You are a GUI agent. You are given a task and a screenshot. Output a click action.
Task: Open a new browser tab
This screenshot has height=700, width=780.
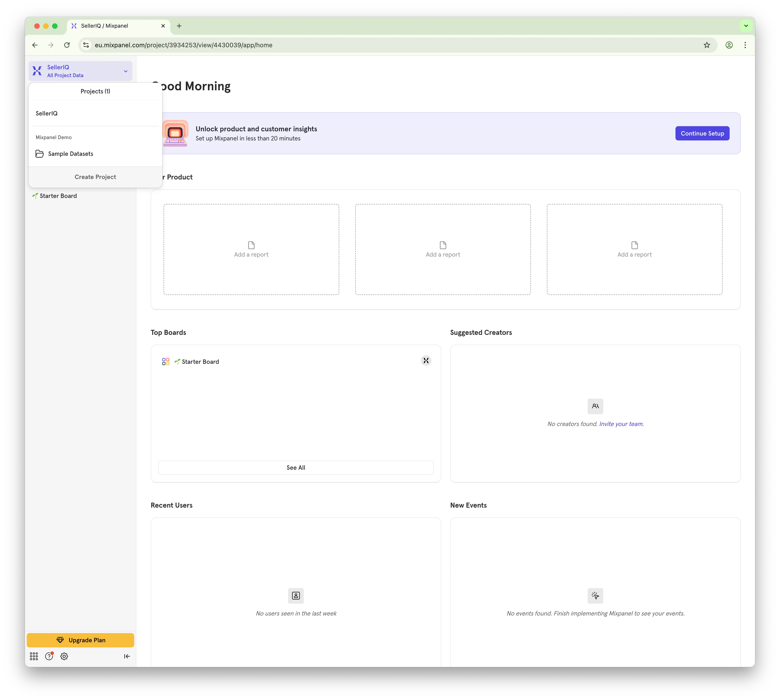pyautogui.click(x=179, y=26)
